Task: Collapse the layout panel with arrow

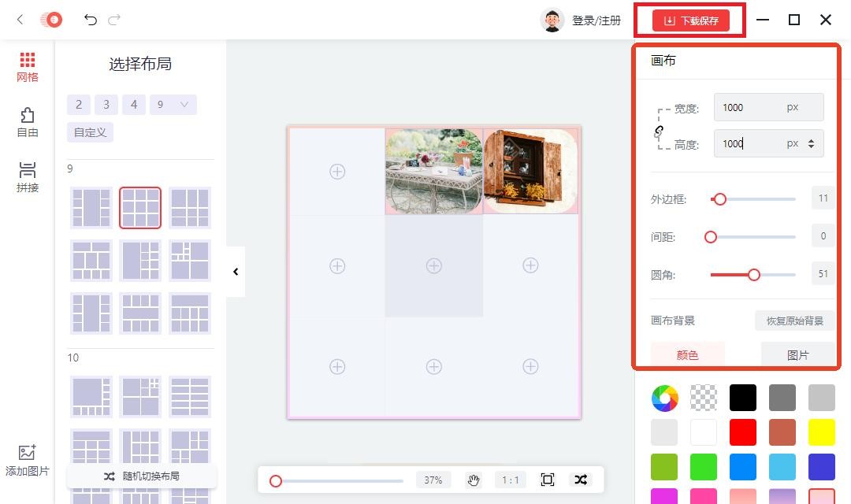Action: coord(236,272)
